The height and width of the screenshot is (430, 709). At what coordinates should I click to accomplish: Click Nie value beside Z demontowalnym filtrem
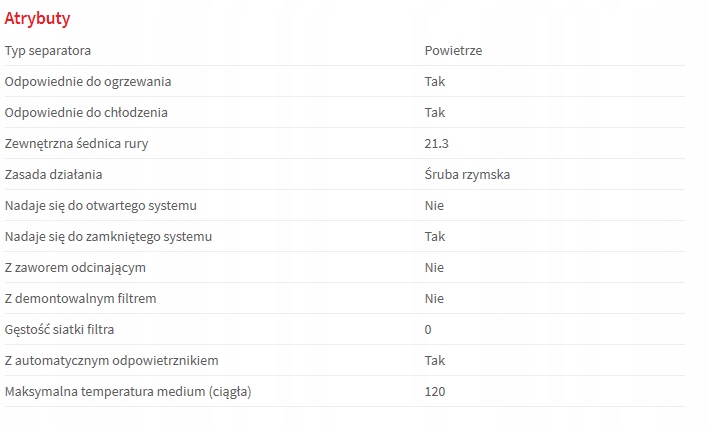coord(434,298)
